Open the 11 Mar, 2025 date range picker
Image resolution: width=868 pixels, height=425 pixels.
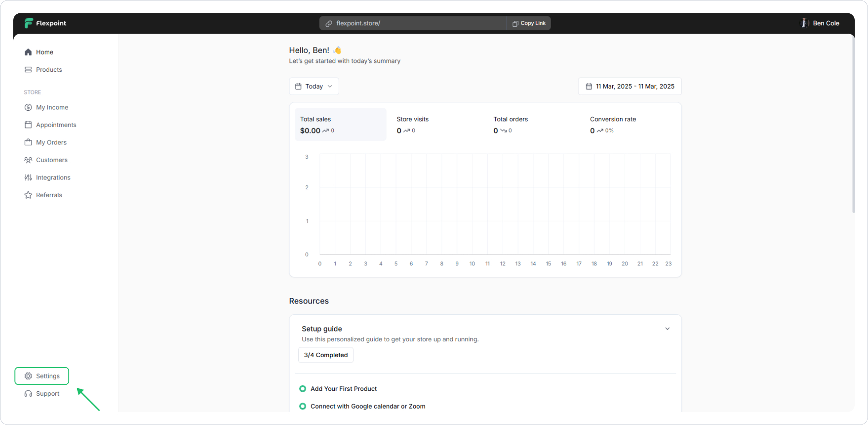click(630, 86)
